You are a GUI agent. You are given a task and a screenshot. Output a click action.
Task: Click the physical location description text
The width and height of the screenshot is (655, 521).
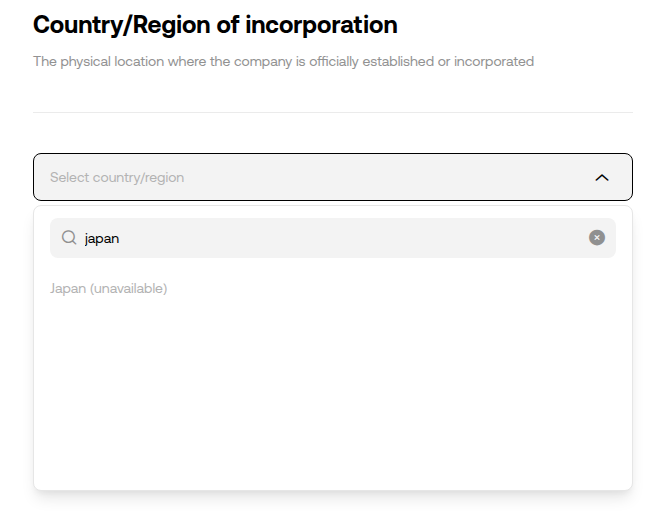click(x=283, y=61)
